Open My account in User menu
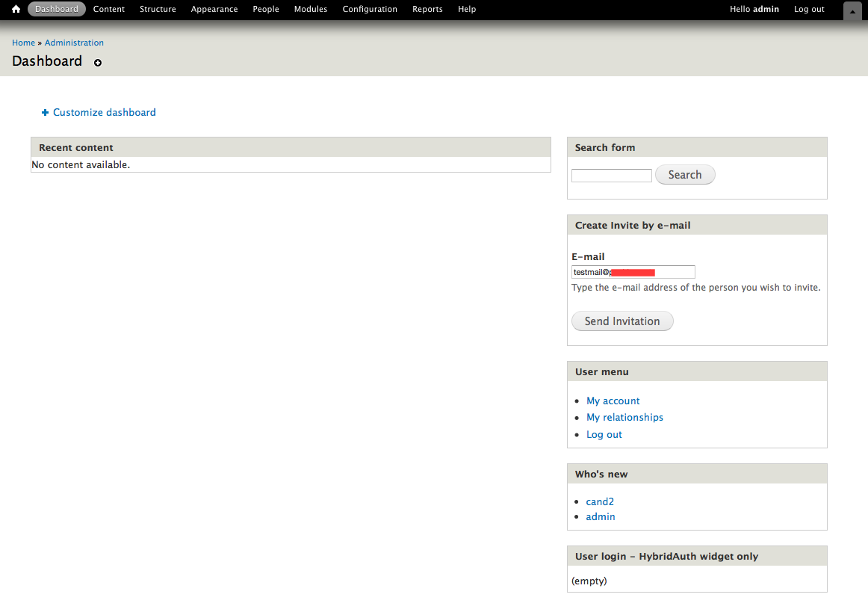Screen dimensions: 868x615 613,401
